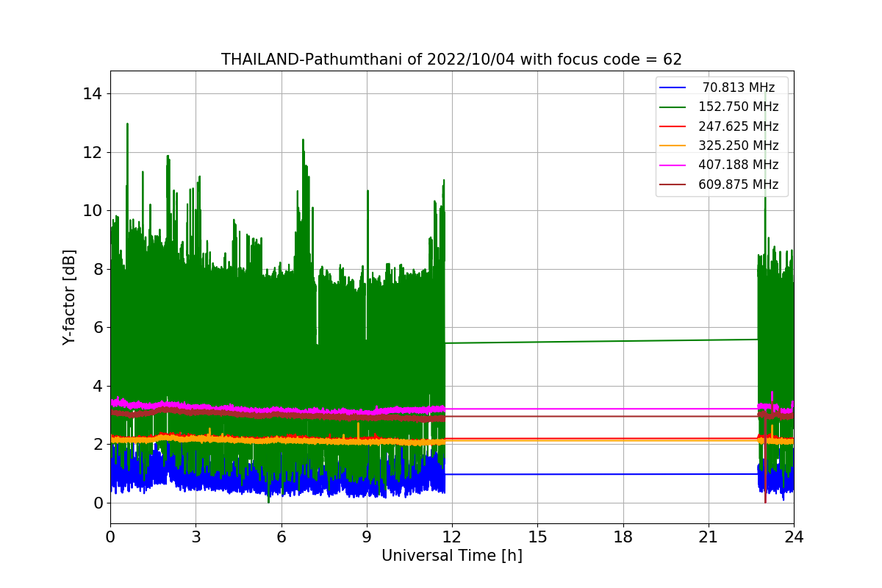882x588 pixels.
Task: Click the green line sample in legend
Action: pos(673,107)
